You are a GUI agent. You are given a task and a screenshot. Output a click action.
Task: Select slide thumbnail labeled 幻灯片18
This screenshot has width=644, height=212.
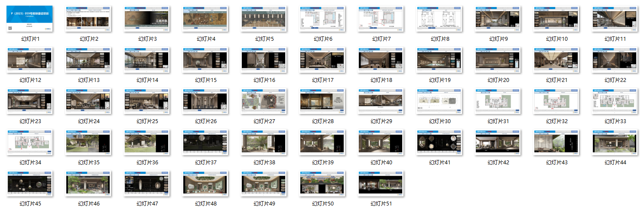coord(381,60)
